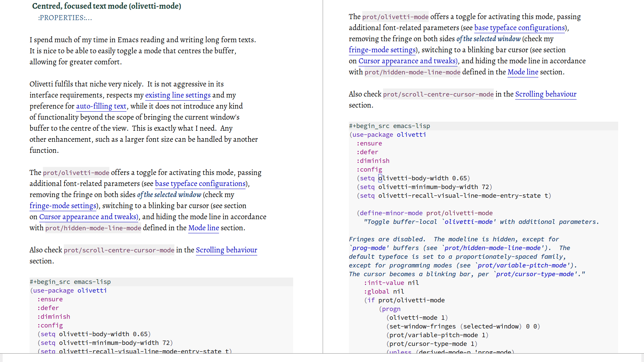Click 'I spend much of my time' paragraph

pos(143,51)
